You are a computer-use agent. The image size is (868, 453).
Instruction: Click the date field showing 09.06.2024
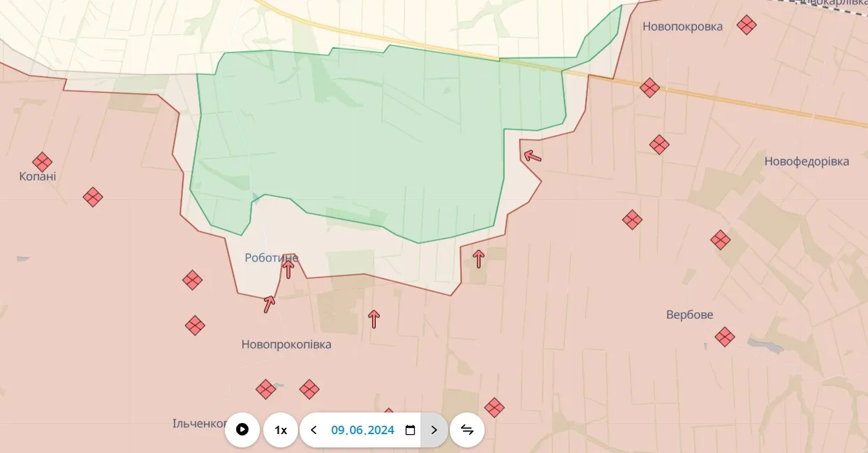362,430
